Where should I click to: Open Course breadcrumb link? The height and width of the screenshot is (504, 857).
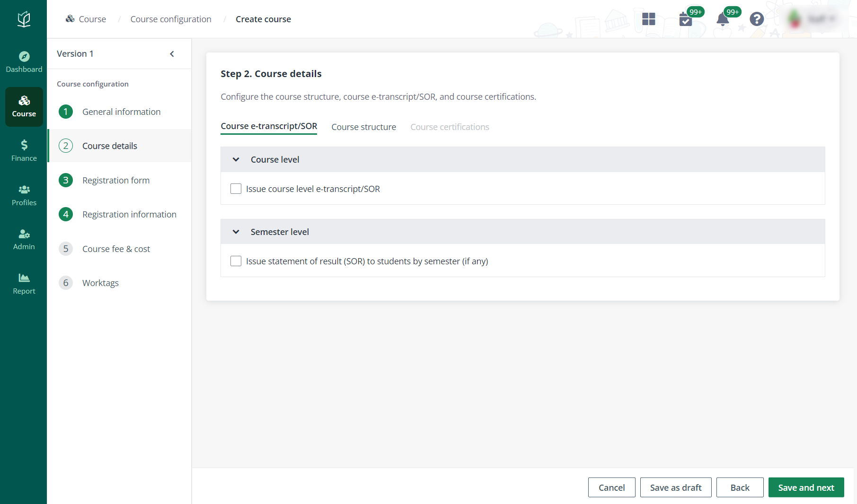pyautogui.click(x=92, y=19)
